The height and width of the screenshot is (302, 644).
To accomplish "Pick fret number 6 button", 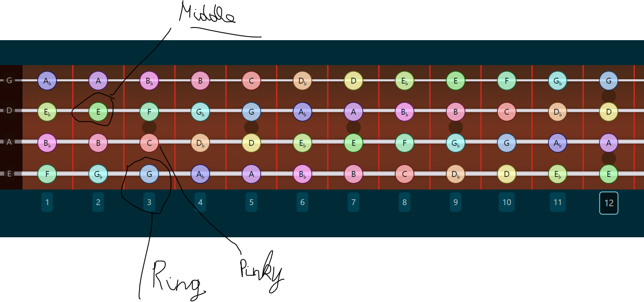I will [302, 202].
